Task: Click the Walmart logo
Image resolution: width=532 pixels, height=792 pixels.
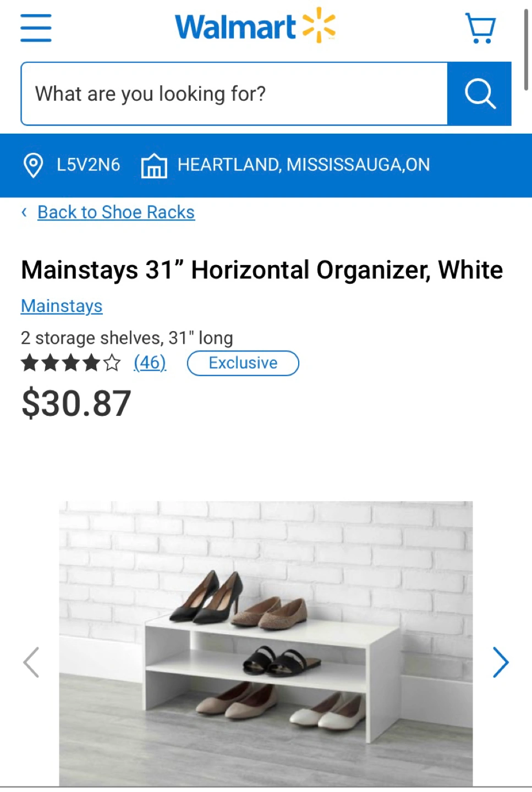Action: click(x=255, y=26)
